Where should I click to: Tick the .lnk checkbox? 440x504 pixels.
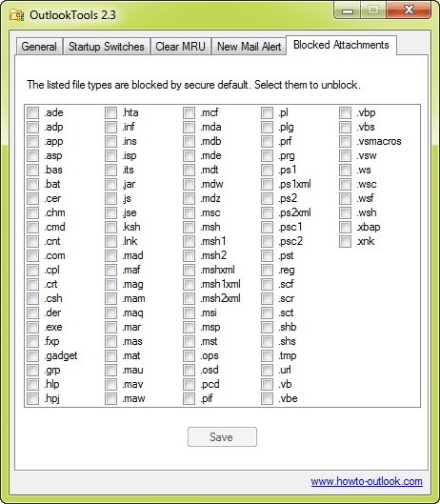[x=110, y=241]
